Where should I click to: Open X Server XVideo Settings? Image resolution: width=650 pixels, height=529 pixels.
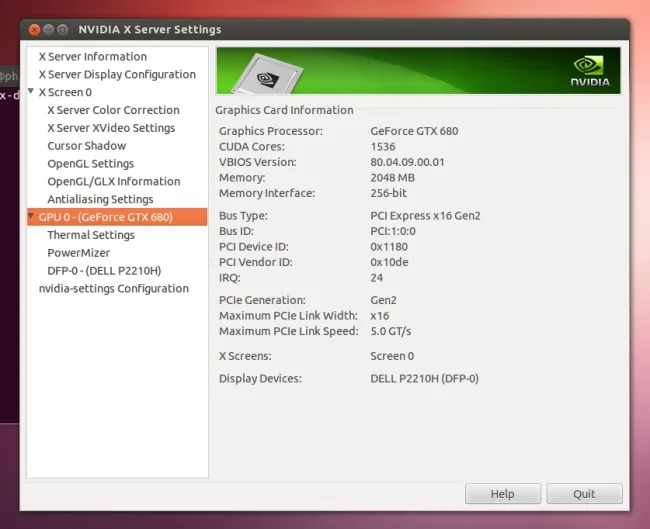[111, 128]
